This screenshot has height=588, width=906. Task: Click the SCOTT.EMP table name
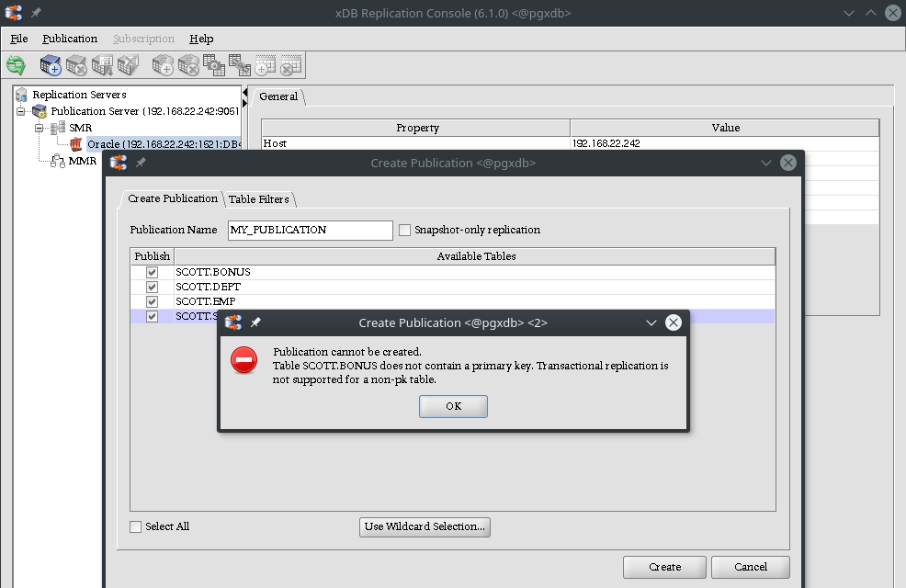(206, 301)
